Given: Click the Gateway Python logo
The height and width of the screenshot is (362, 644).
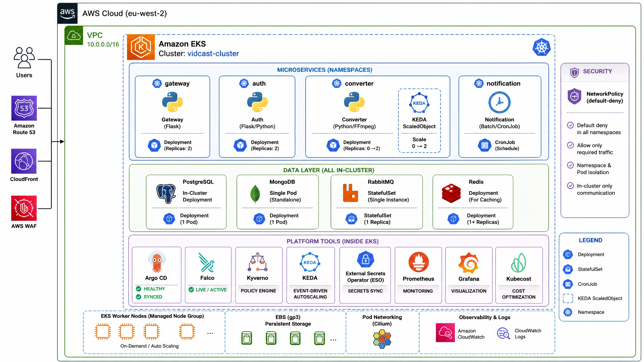Looking at the screenshot, I should point(172,102).
